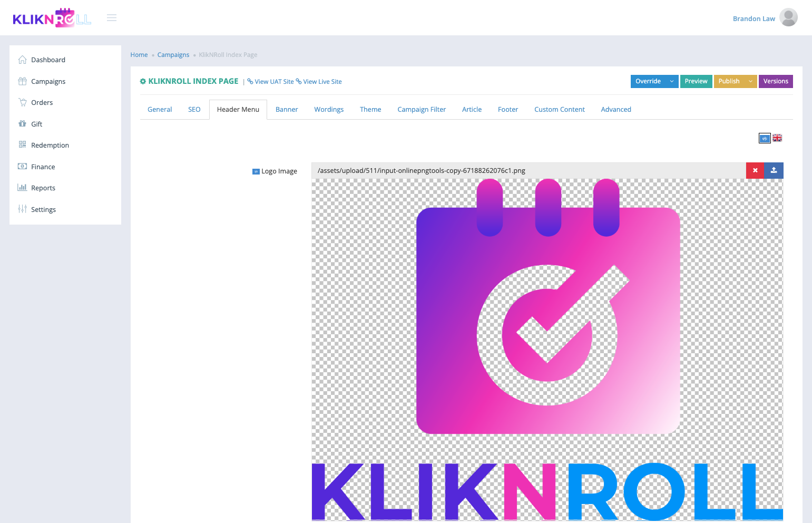
Task: Click the Brandon Law avatar picture
Action: pyautogui.click(x=788, y=17)
